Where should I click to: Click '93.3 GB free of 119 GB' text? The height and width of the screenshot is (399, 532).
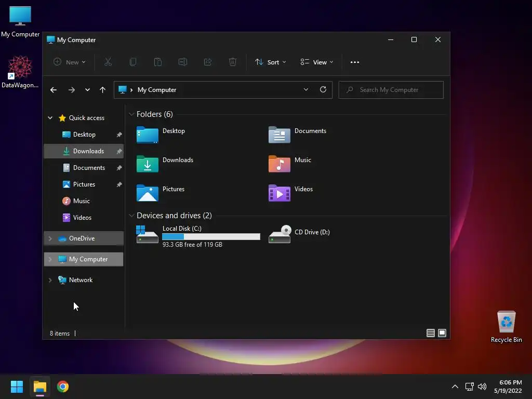pos(192,245)
